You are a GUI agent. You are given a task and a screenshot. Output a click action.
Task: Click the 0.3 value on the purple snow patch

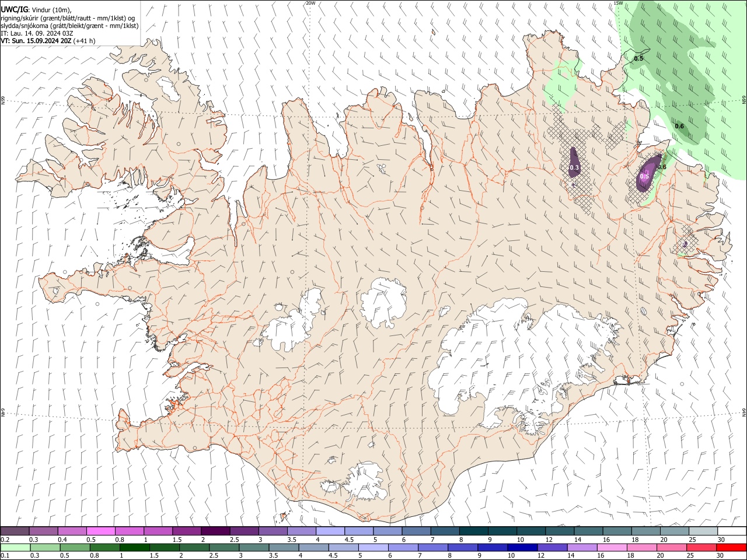[x=574, y=168]
